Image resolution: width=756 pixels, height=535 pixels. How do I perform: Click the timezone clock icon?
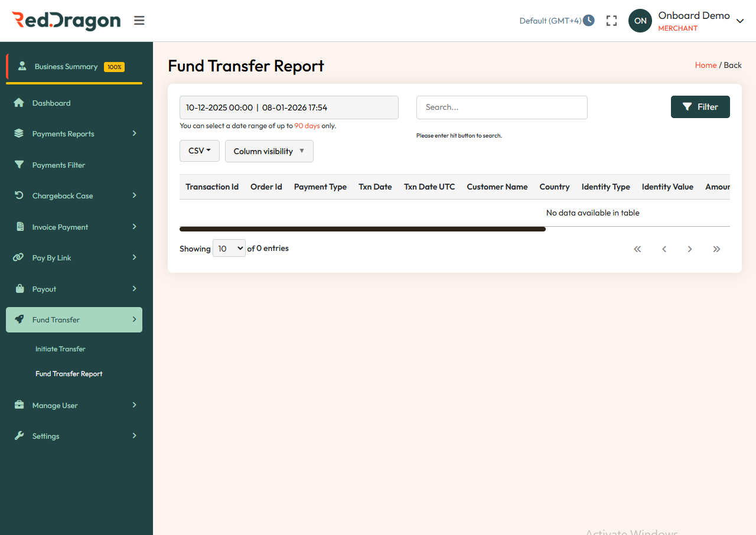(x=588, y=20)
